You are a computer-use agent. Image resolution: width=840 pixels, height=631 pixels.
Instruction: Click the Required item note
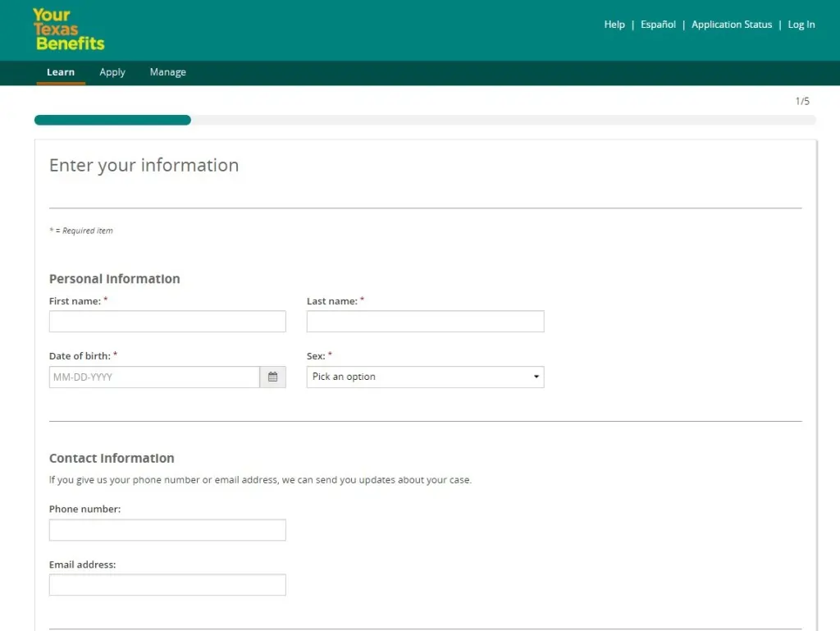pos(81,231)
